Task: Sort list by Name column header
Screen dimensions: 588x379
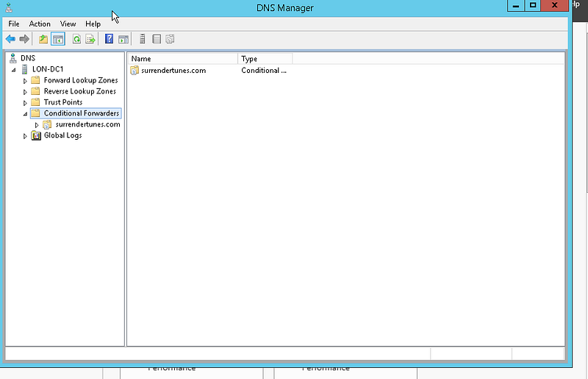Action: point(183,59)
